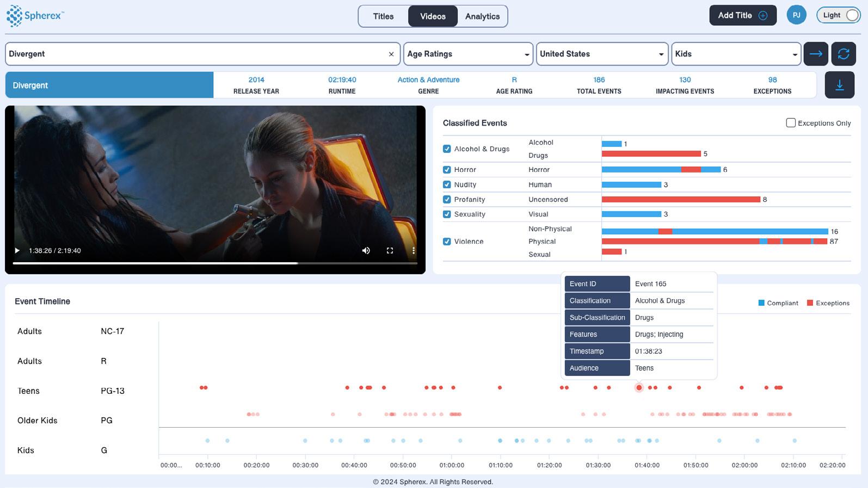The width and height of the screenshot is (868, 488).
Task: Click the 130 Impacting Events value
Action: (685, 80)
